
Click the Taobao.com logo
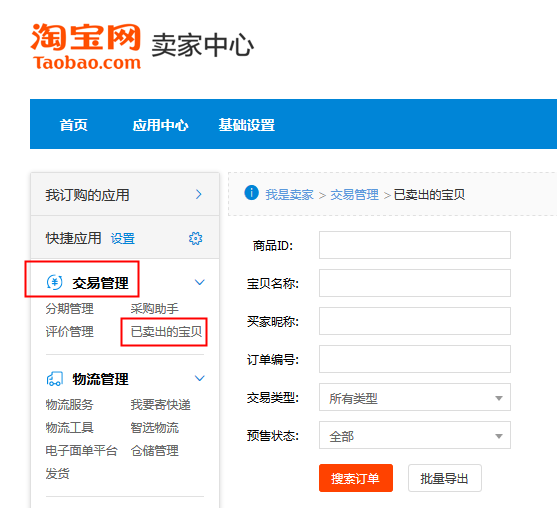click(86, 46)
